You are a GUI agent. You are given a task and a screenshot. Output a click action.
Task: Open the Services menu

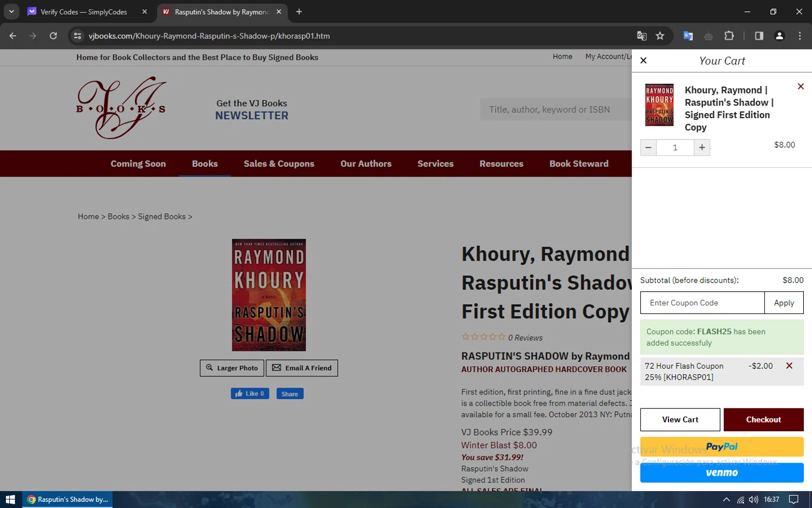[x=435, y=164]
